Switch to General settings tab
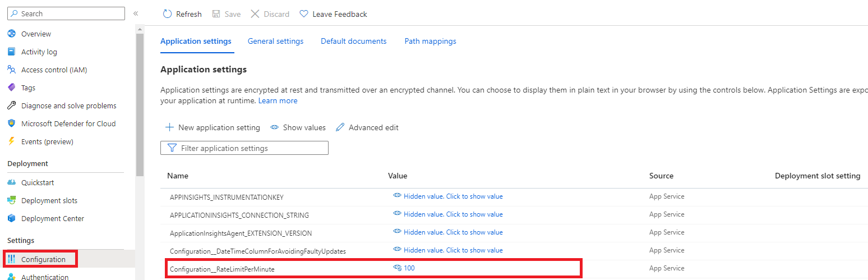 (275, 41)
